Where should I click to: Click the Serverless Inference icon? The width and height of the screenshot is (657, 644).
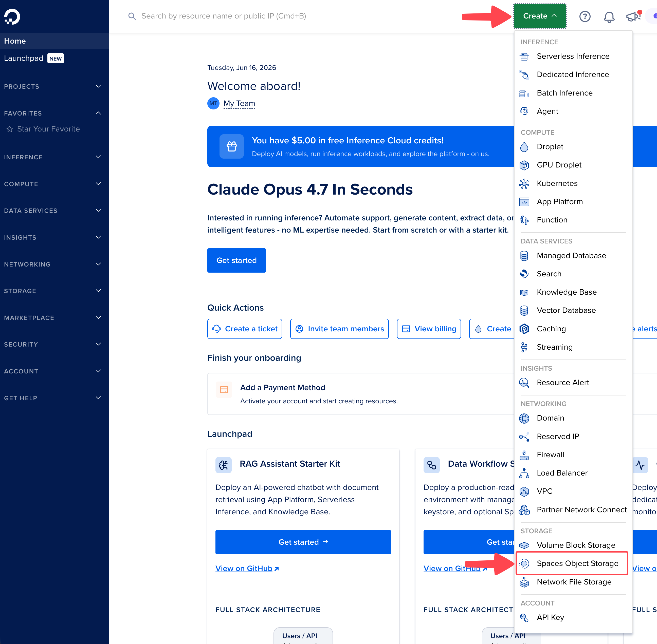click(524, 56)
